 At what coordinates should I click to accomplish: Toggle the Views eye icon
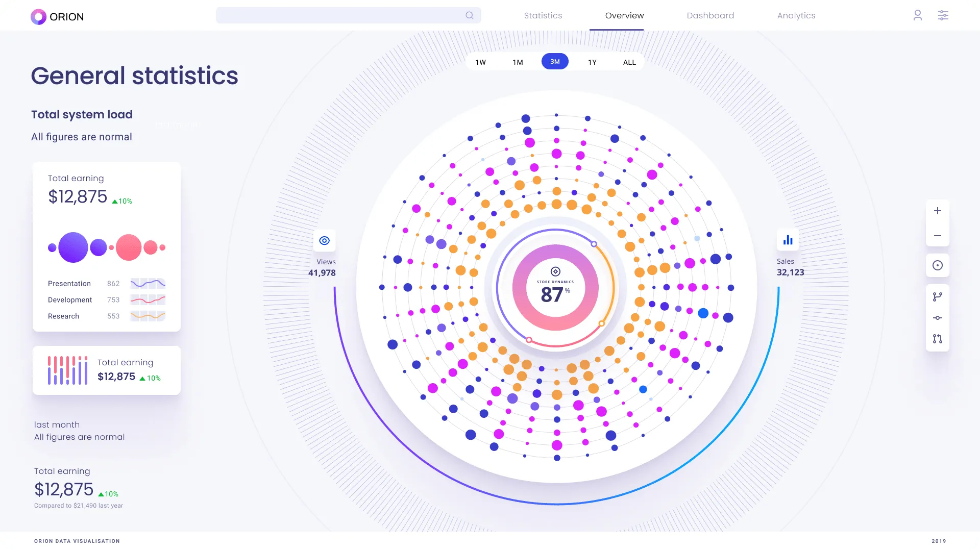pyautogui.click(x=324, y=240)
